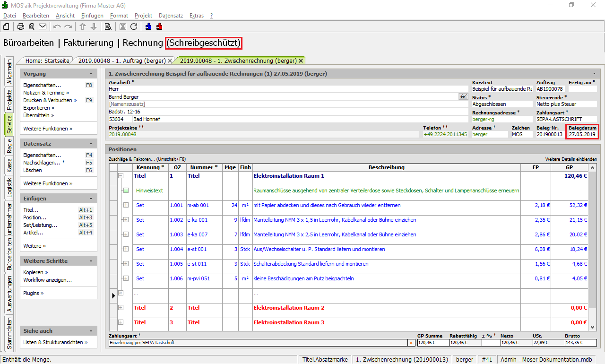This screenshot has height=364, width=605.
Task: Open the Projekt menu
Action: [143, 16]
